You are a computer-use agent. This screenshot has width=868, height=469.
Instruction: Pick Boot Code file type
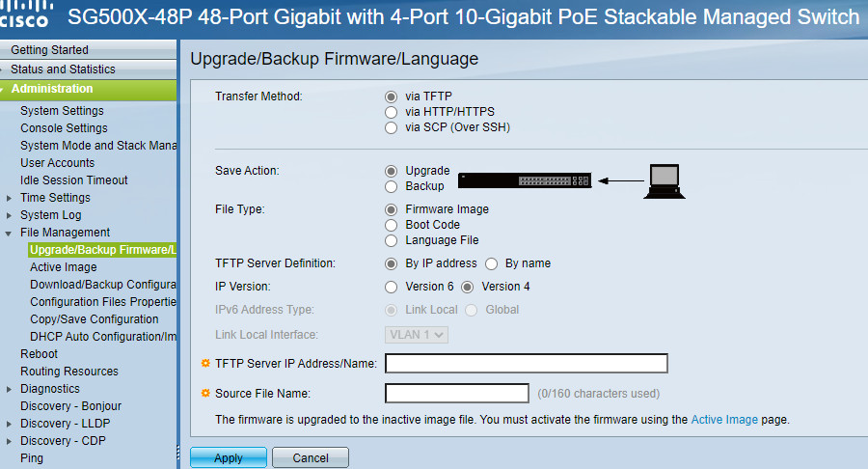pyautogui.click(x=391, y=225)
